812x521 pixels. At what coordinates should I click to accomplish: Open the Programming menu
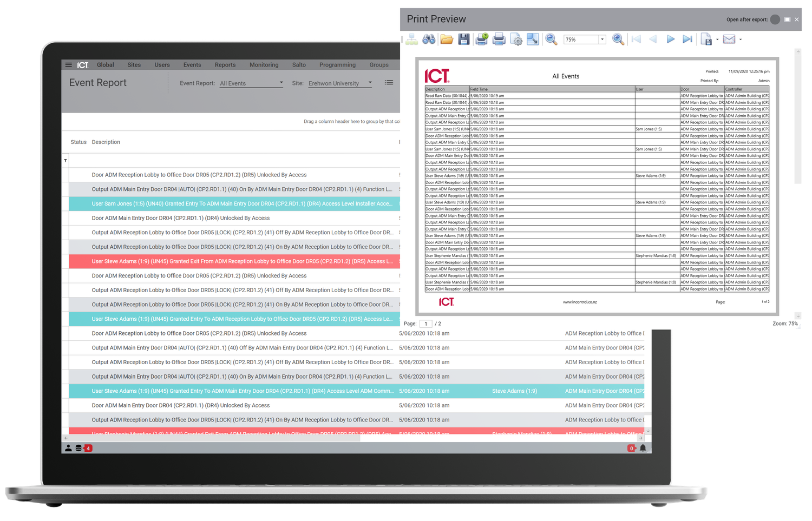(x=337, y=65)
